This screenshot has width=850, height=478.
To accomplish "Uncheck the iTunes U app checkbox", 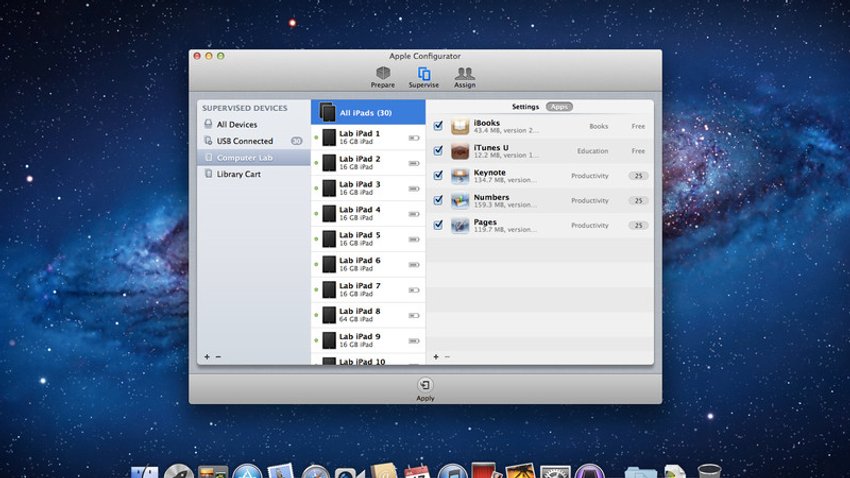I will point(438,151).
